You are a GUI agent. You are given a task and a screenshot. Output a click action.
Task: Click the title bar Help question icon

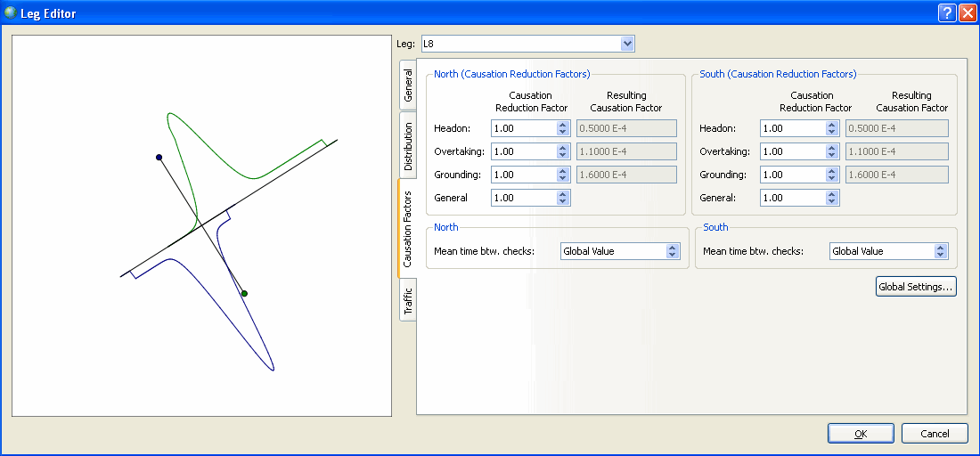click(947, 13)
